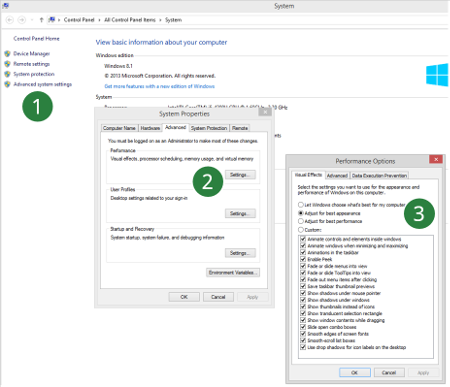Toggle Slide open combo boxes
Image resolution: width=450 pixels, height=387 pixels.
[303, 327]
